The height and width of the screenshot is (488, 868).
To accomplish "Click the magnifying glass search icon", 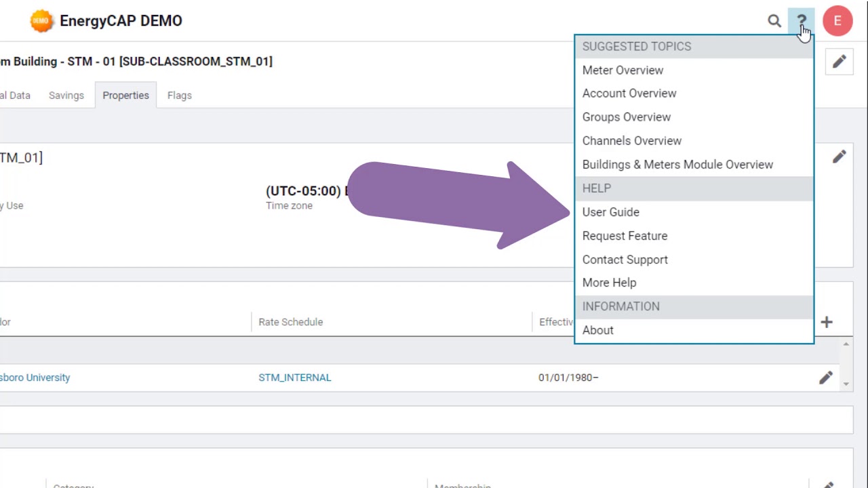I will 774,21.
